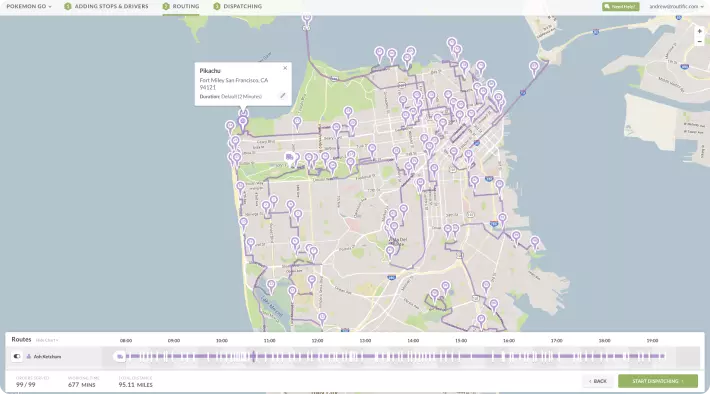Viewport: 710px width, 394px height.
Task: Edit Pikachu stop duration with pencil icon
Action: [283, 96]
